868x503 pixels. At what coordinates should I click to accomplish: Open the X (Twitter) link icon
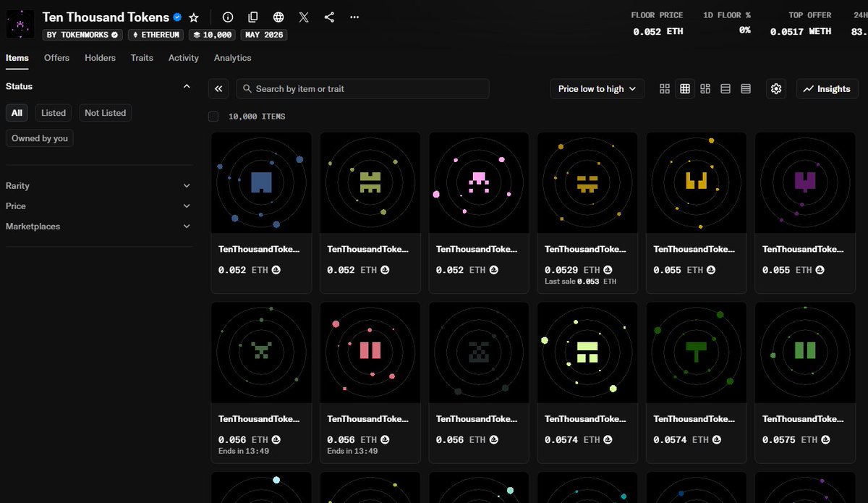tap(304, 17)
